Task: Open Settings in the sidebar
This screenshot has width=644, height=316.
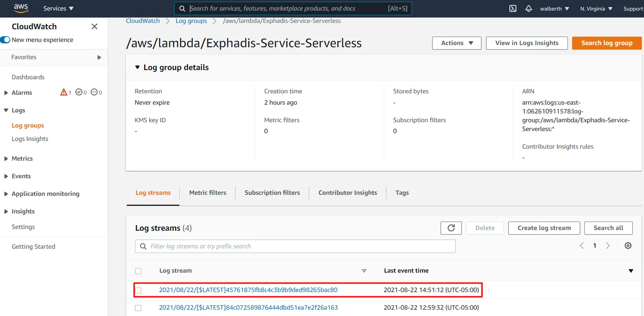Action: [23, 227]
